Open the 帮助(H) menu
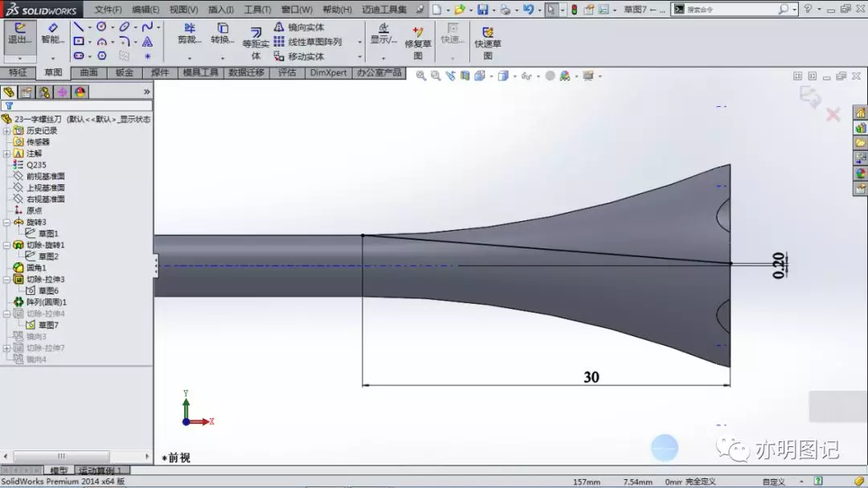Image resolution: width=868 pixels, height=488 pixels. tap(337, 10)
